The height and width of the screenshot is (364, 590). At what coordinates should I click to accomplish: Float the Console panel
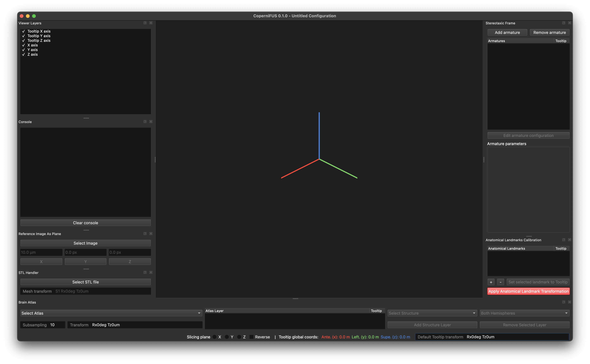(x=145, y=122)
